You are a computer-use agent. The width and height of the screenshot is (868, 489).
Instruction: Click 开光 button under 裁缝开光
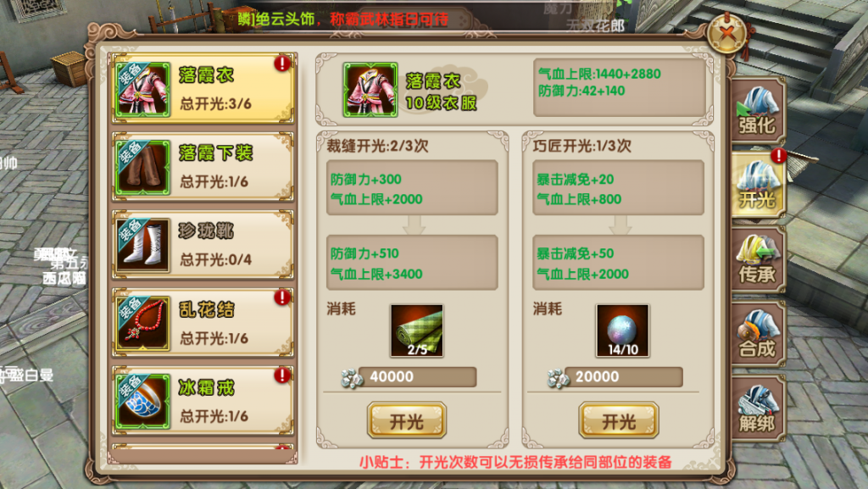[x=407, y=421]
